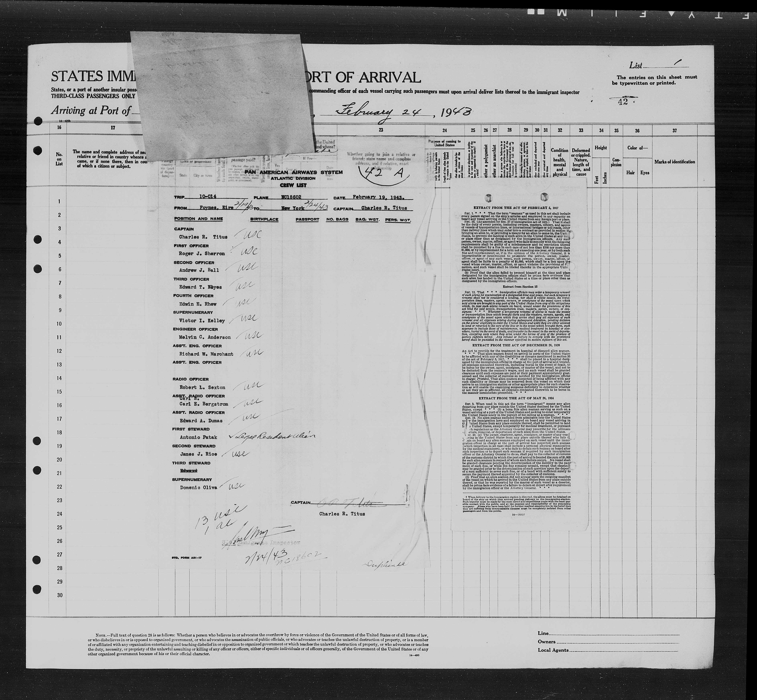Select the name 'Carl E. Bergstrom'
This screenshot has width=757, height=700.
point(203,404)
